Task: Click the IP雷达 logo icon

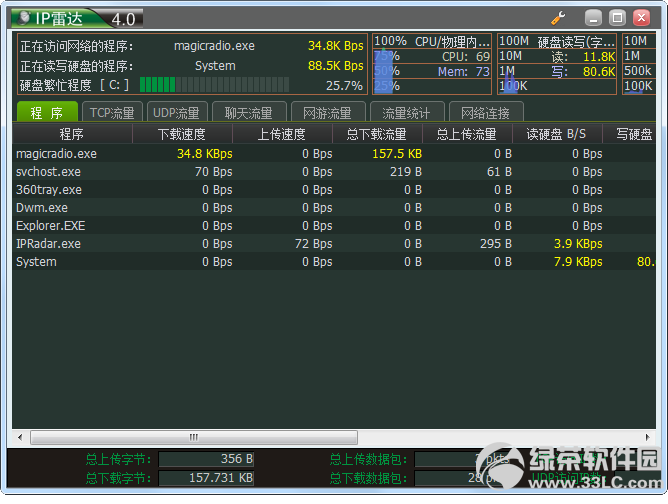Action: pyautogui.click(x=25, y=18)
